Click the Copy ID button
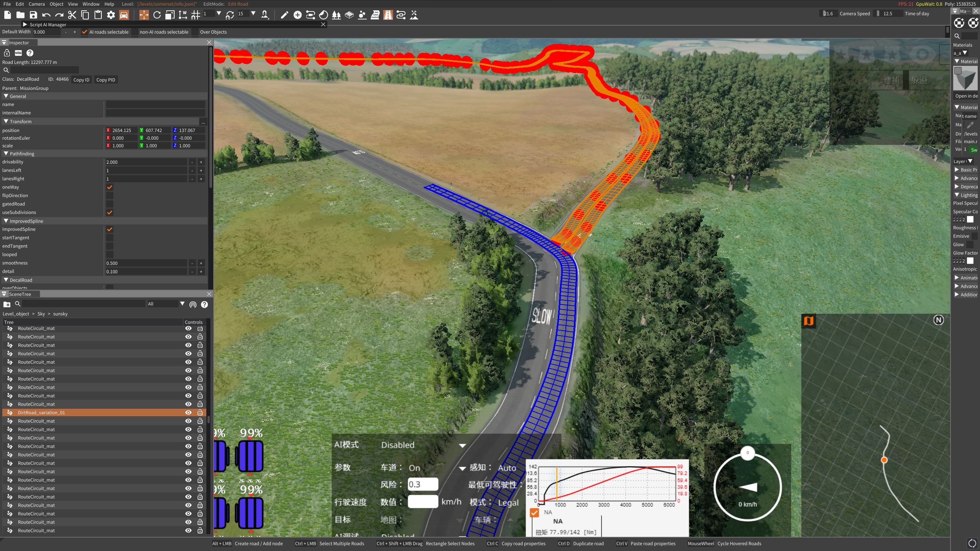This screenshot has height=551, width=980. (x=81, y=80)
